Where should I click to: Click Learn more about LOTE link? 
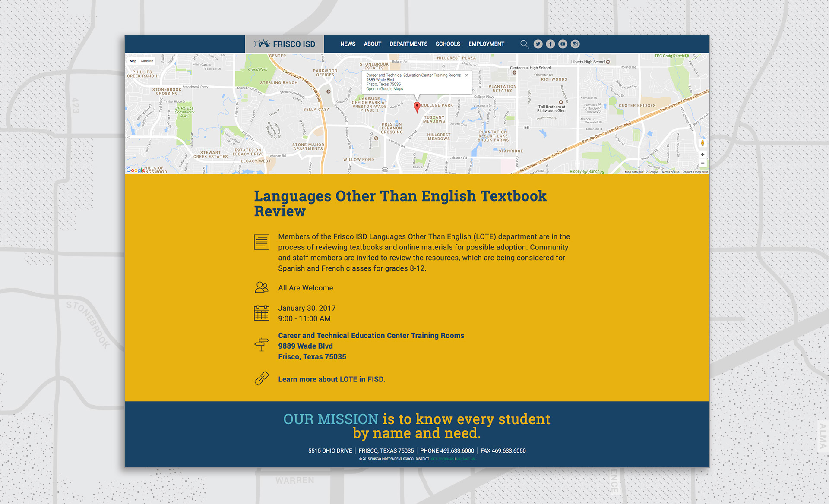tap(332, 379)
